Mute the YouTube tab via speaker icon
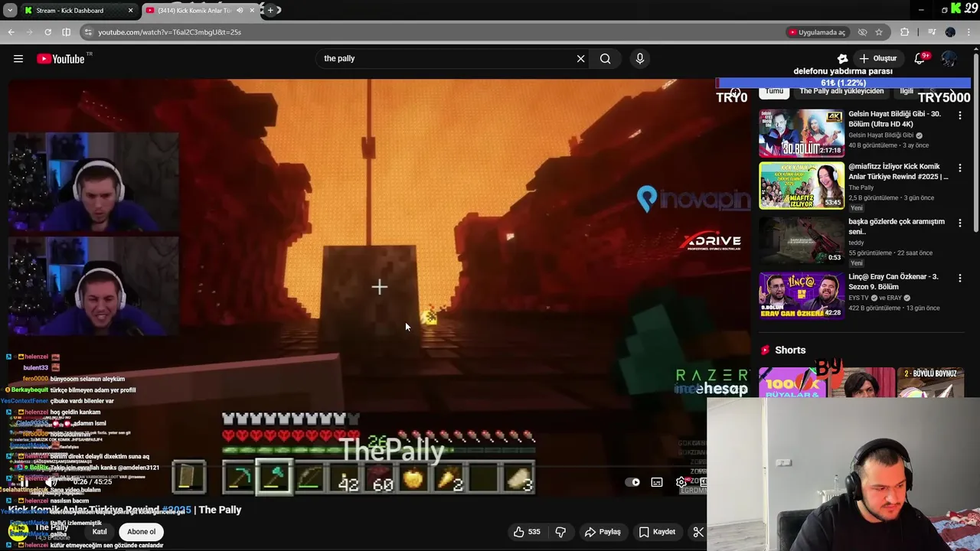 click(x=240, y=11)
